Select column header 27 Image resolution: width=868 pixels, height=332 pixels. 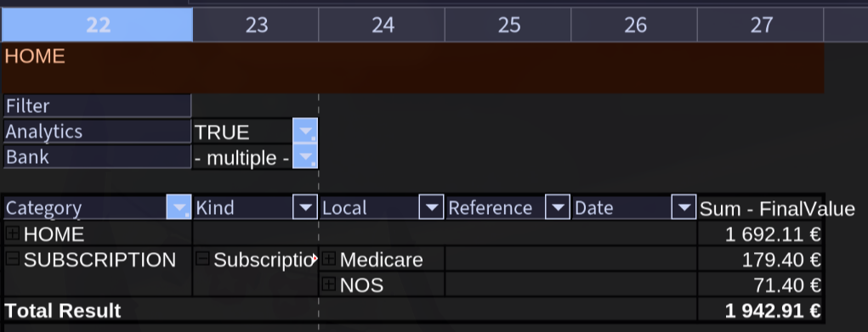(761, 25)
